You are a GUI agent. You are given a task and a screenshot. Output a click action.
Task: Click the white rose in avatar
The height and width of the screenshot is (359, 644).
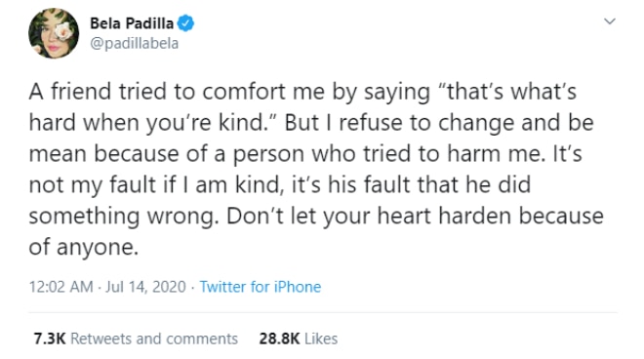coord(63,31)
